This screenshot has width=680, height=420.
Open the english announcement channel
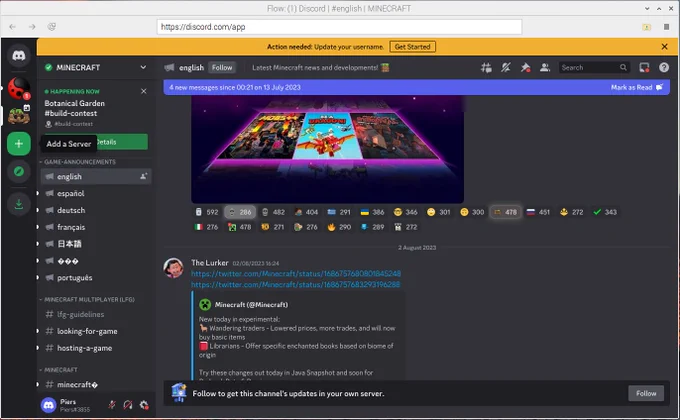tap(96, 177)
